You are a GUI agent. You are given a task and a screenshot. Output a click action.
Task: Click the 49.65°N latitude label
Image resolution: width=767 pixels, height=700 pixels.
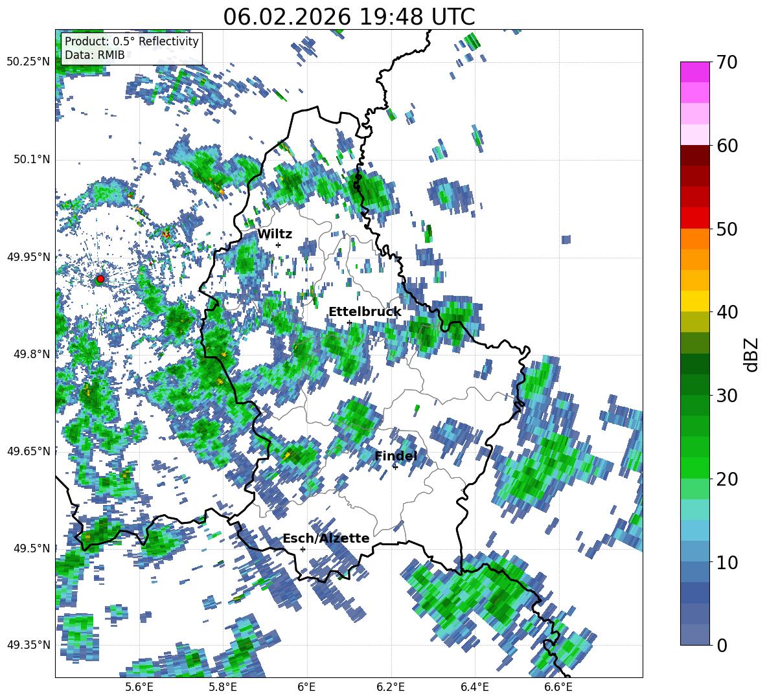pos(29,451)
